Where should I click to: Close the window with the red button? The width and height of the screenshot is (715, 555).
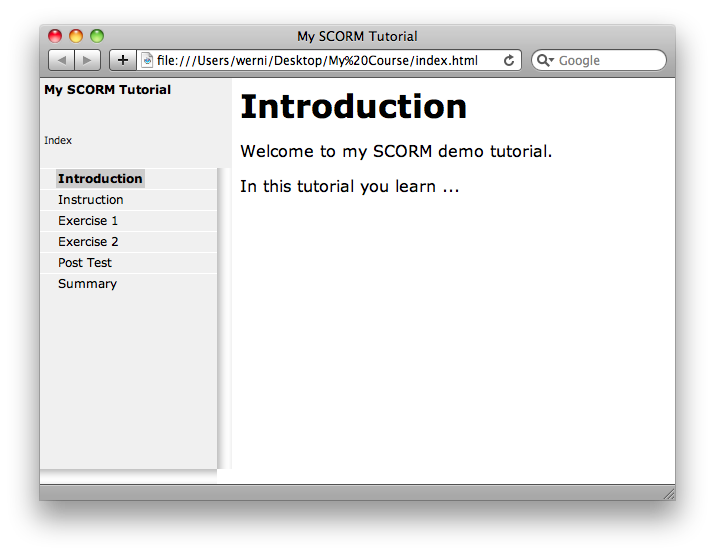55,37
